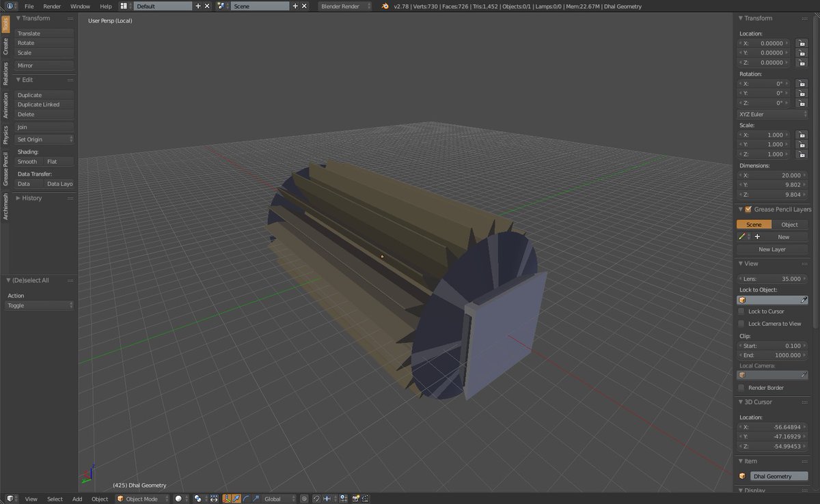
Task: Click the pivot point icon
Action: [200, 499]
